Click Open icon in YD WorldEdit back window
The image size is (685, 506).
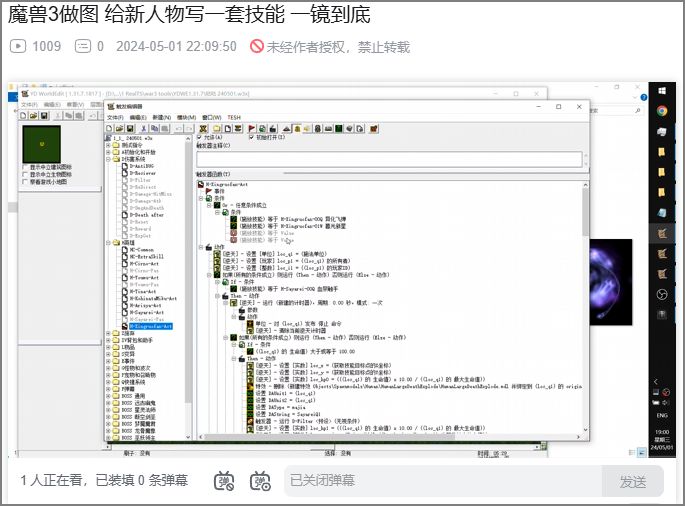pyautogui.click(x=34, y=115)
